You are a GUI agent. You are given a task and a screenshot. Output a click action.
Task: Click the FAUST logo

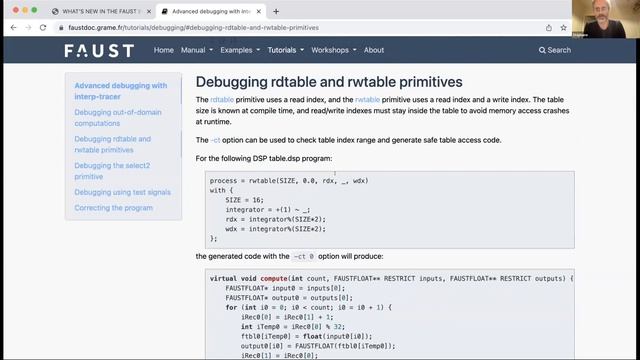click(99, 51)
